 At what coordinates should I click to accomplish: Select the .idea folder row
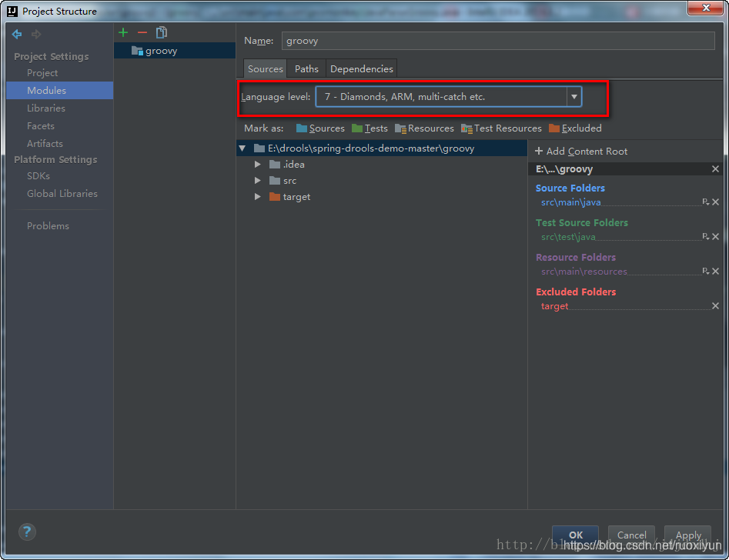pyautogui.click(x=382, y=165)
